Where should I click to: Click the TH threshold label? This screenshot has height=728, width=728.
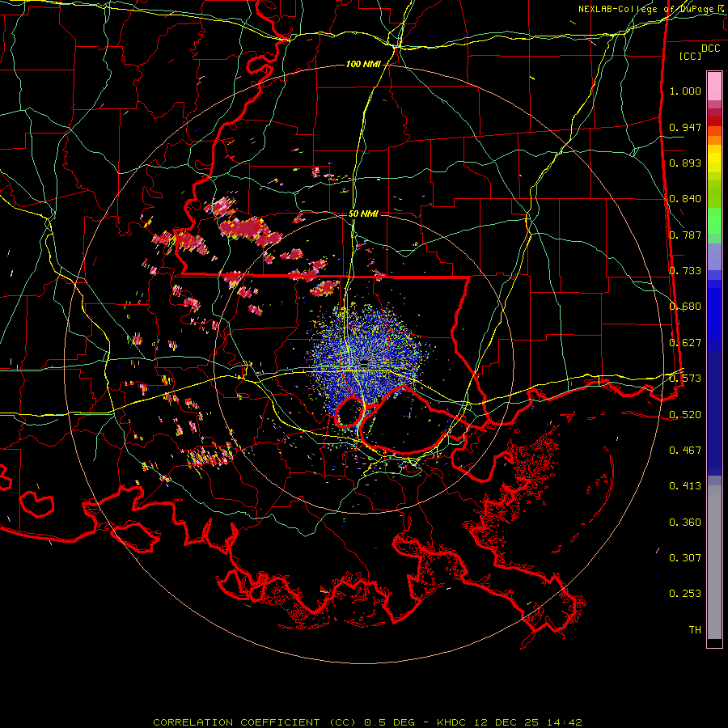click(695, 630)
